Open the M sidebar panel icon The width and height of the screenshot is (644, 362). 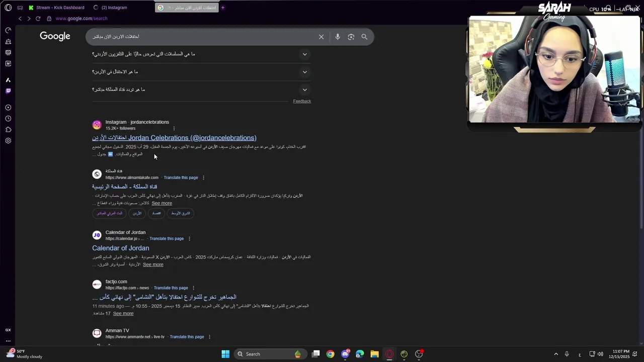point(8,64)
